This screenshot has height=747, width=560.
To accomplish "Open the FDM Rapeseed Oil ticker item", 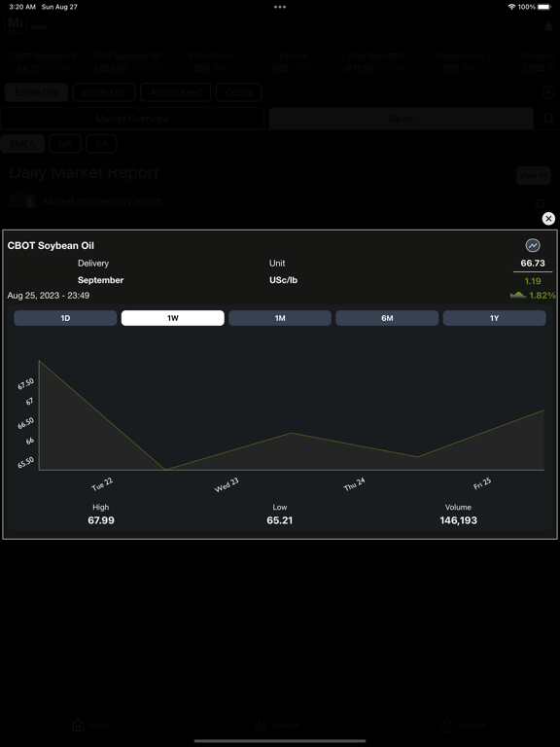I will coord(127,62).
